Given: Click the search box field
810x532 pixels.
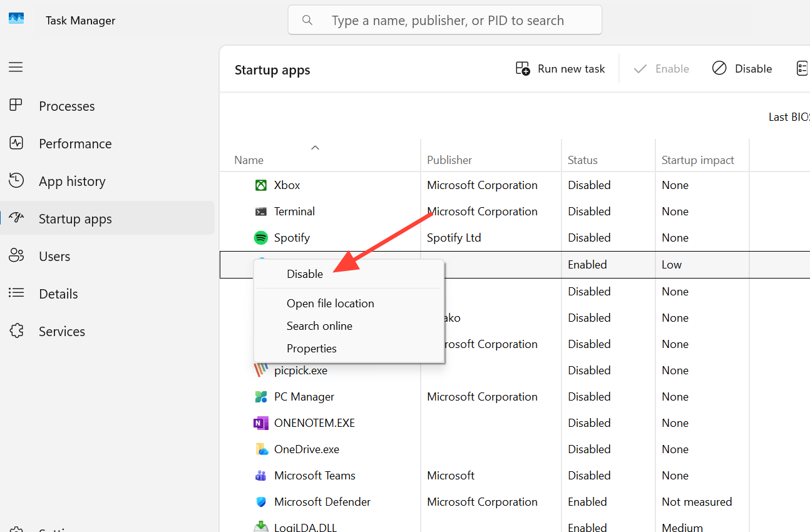Looking at the screenshot, I should tap(445, 20).
